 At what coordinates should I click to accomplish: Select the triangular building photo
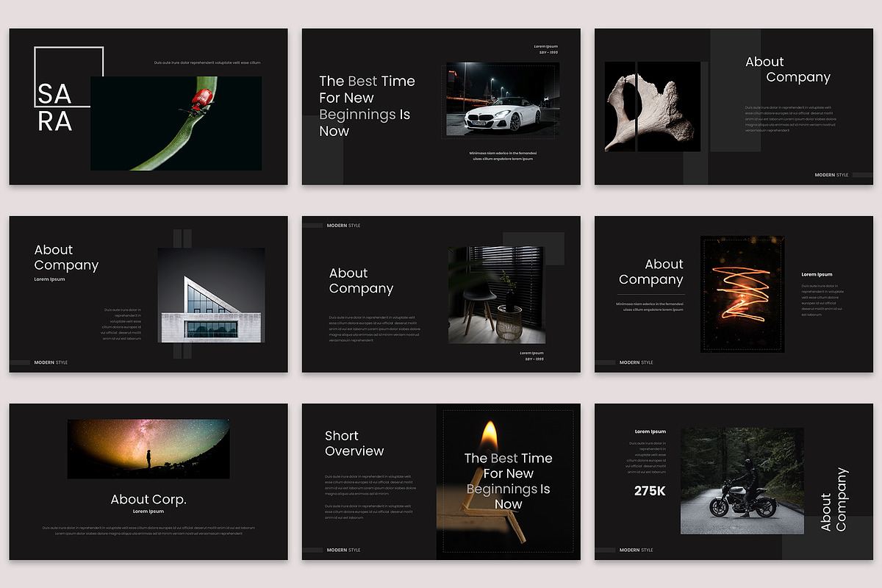(x=212, y=295)
